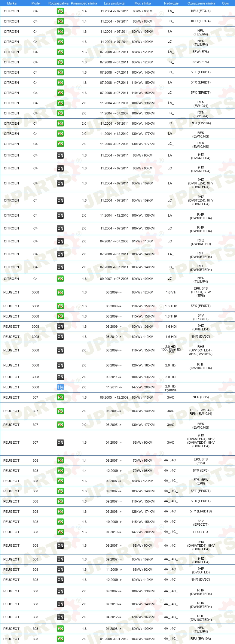Click PB icon in Citroen C4 RFJ (EW10A) row
235x644 pixels.
[60, 123]
